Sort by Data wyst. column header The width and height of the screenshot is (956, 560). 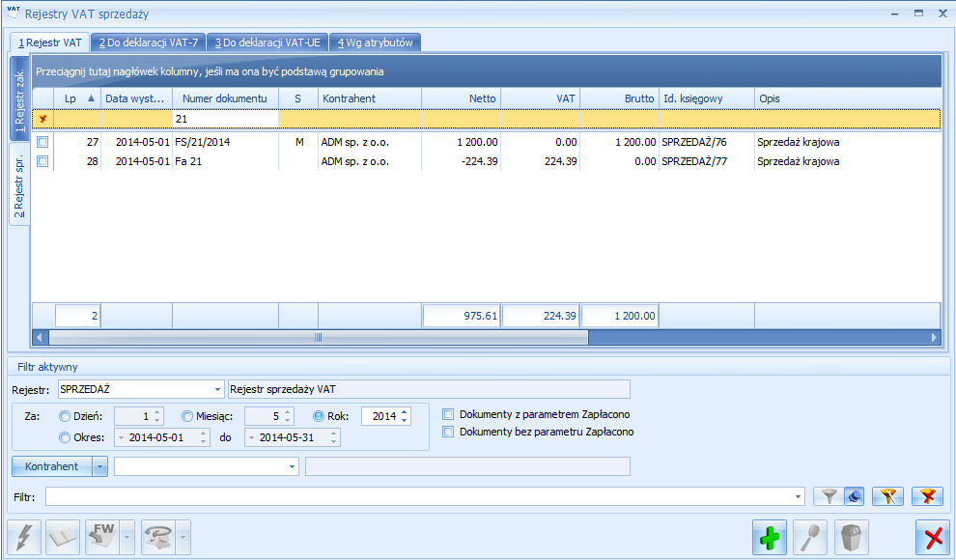[136, 98]
